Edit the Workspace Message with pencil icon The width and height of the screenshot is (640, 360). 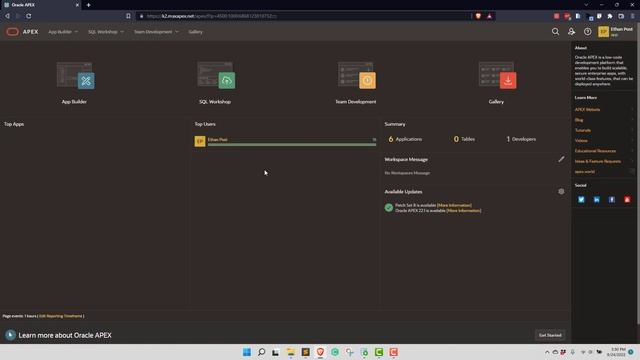click(561, 159)
